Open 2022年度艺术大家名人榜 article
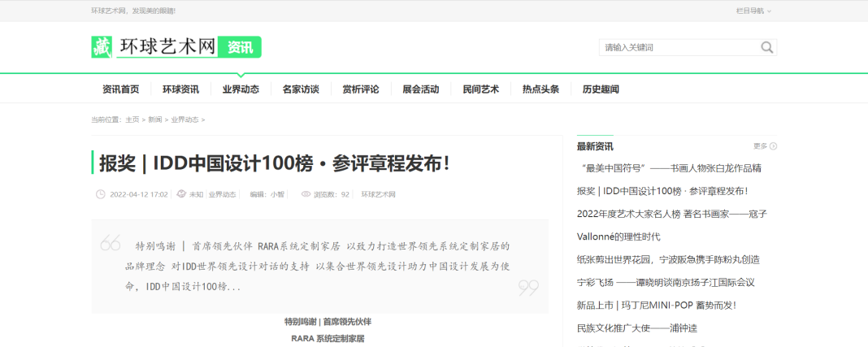Image resolution: width=868 pixels, height=347 pixels. [672, 214]
